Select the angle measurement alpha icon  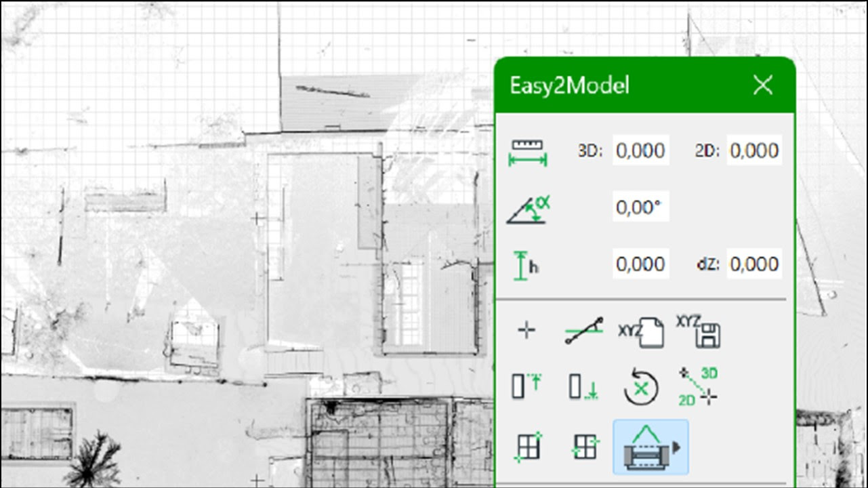pos(528,209)
